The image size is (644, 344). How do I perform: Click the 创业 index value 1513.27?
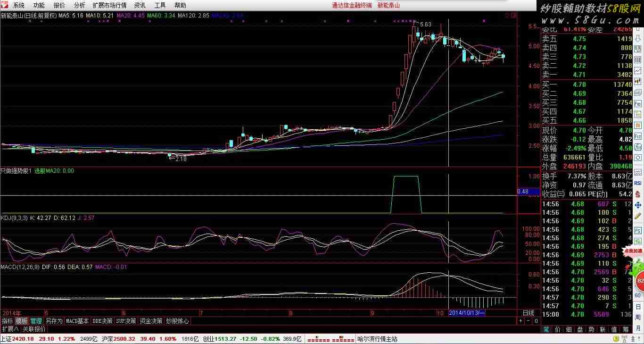tap(226, 339)
